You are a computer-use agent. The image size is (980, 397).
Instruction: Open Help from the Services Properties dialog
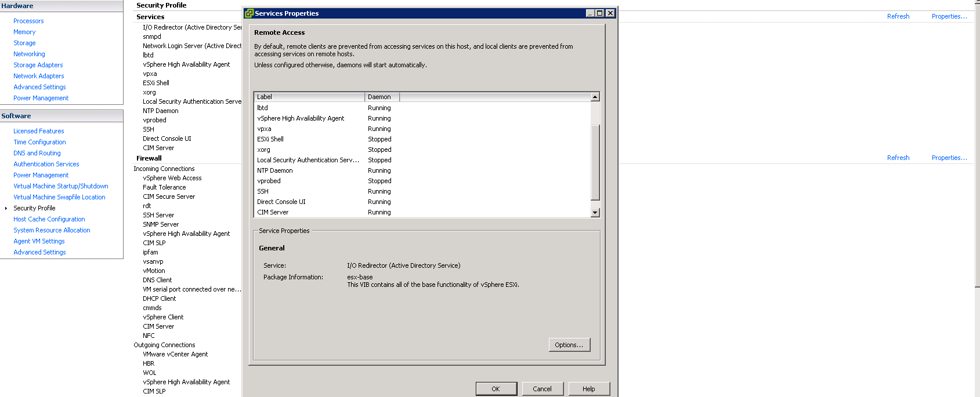point(589,389)
